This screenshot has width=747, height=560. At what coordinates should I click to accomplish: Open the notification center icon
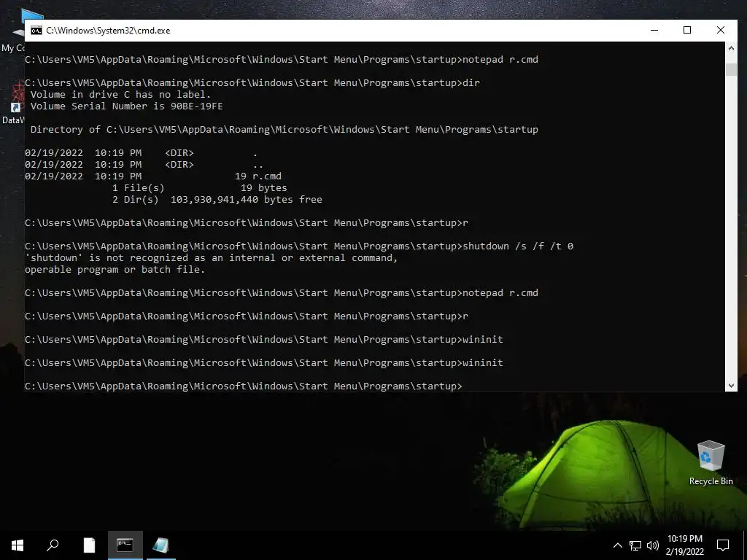(x=723, y=545)
